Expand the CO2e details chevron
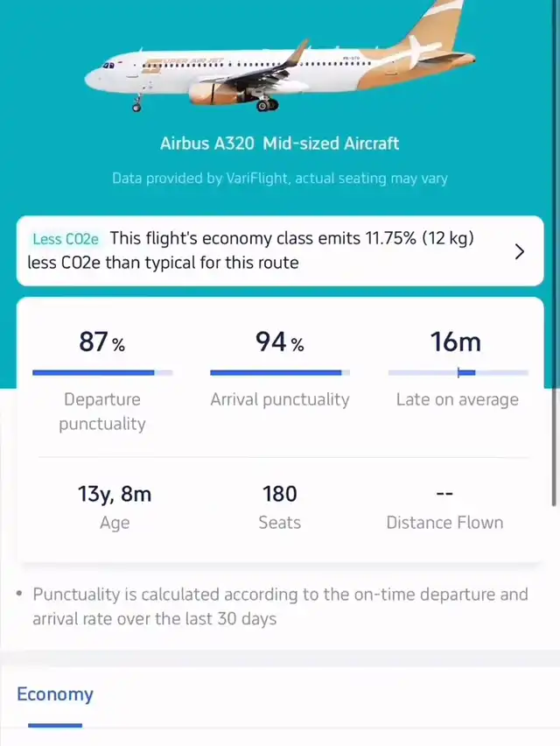560x746 pixels. pyautogui.click(x=519, y=252)
